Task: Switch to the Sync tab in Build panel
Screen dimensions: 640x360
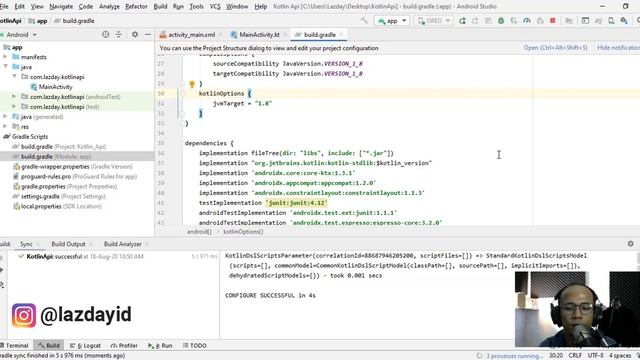Action: tap(26, 244)
